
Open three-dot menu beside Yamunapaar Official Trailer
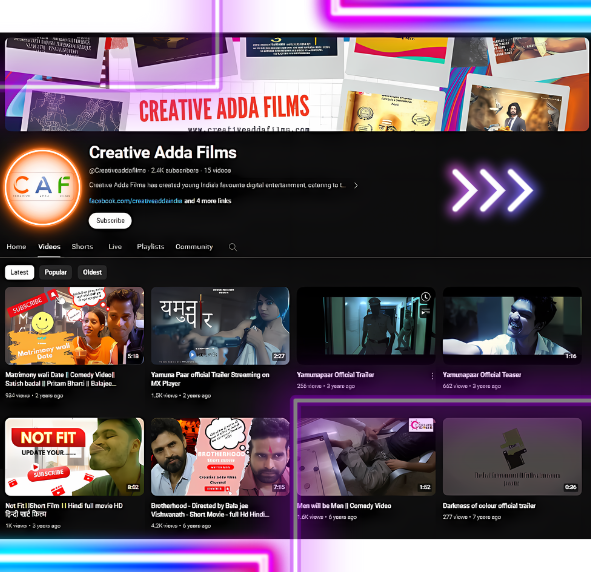click(x=432, y=376)
